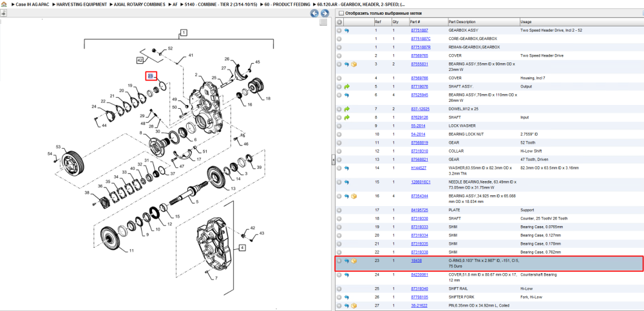The height and width of the screenshot is (311, 644).
Task: Sort by the 'Ref' column header
Action: (382, 22)
